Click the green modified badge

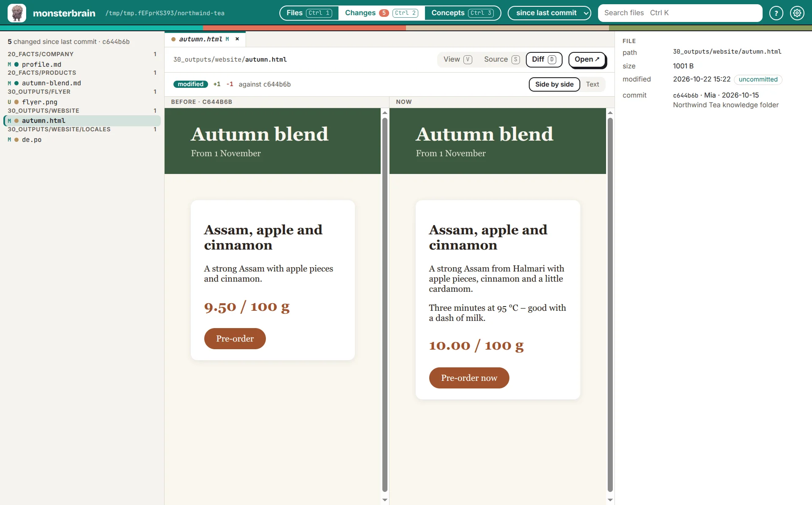(x=190, y=84)
